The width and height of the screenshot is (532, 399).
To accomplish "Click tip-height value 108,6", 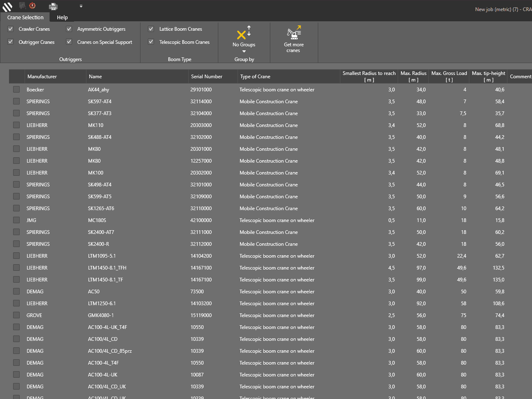I will pos(498,304).
